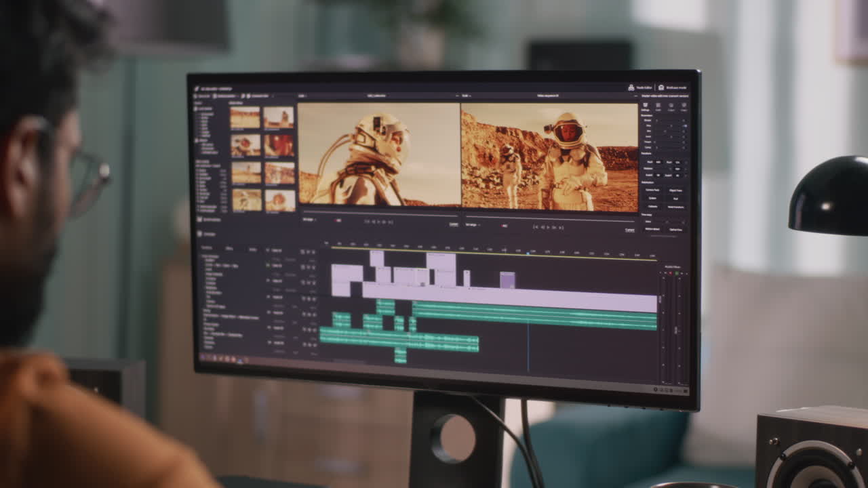The width and height of the screenshot is (868, 488).
Task: Open the Media Editor icon at the top right
Action: [631, 87]
